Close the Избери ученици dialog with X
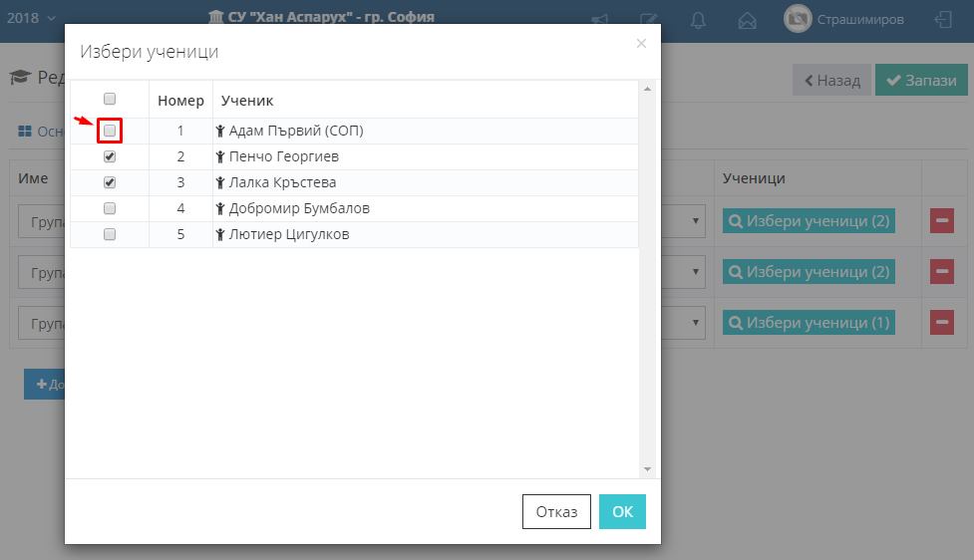 coord(641,43)
